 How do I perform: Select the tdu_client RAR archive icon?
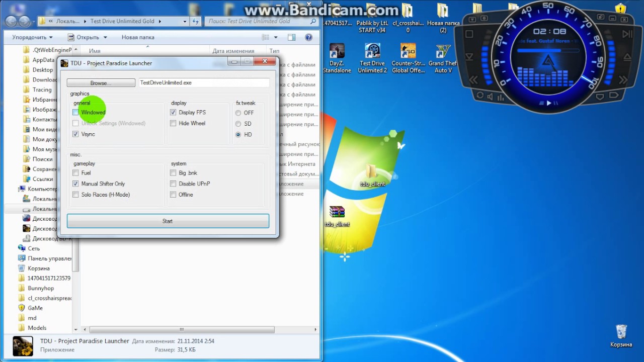pyautogui.click(x=337, y=216)
